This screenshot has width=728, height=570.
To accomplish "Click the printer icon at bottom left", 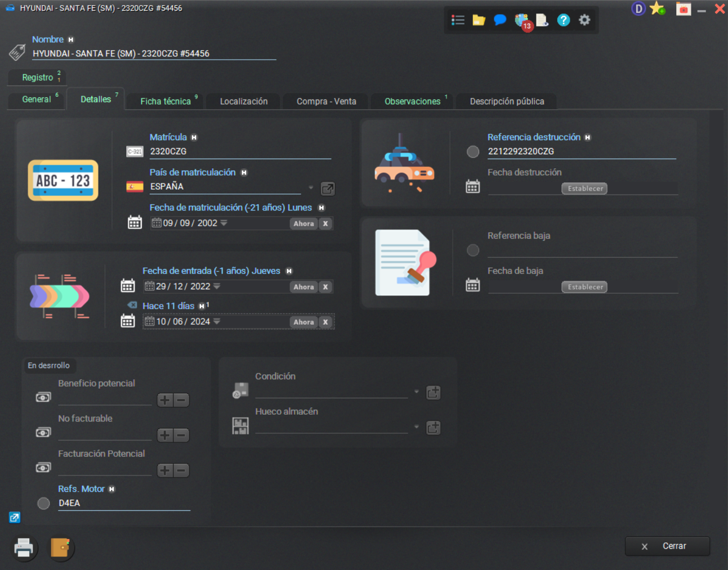I will [x=24, y=547].
